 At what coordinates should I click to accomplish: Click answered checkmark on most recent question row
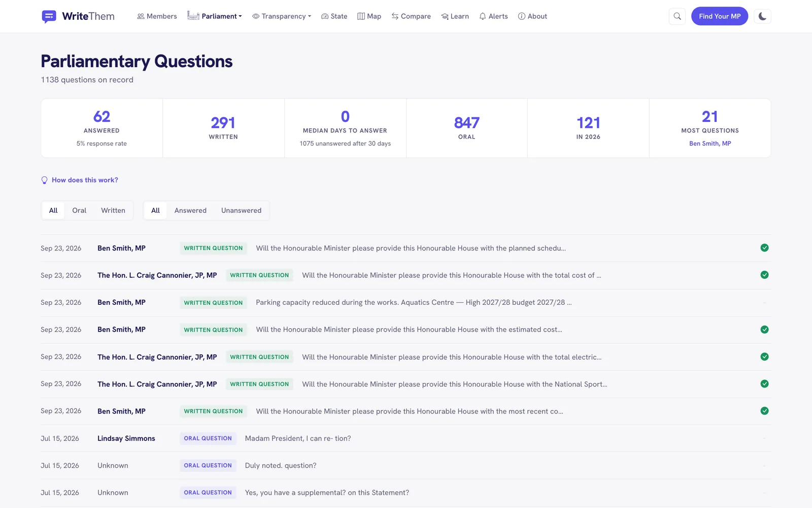pos(764,411)
